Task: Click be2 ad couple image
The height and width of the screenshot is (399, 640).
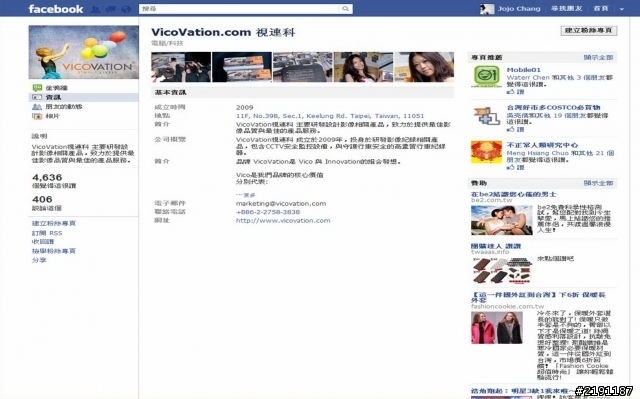Action: click(x=502, y=220)
